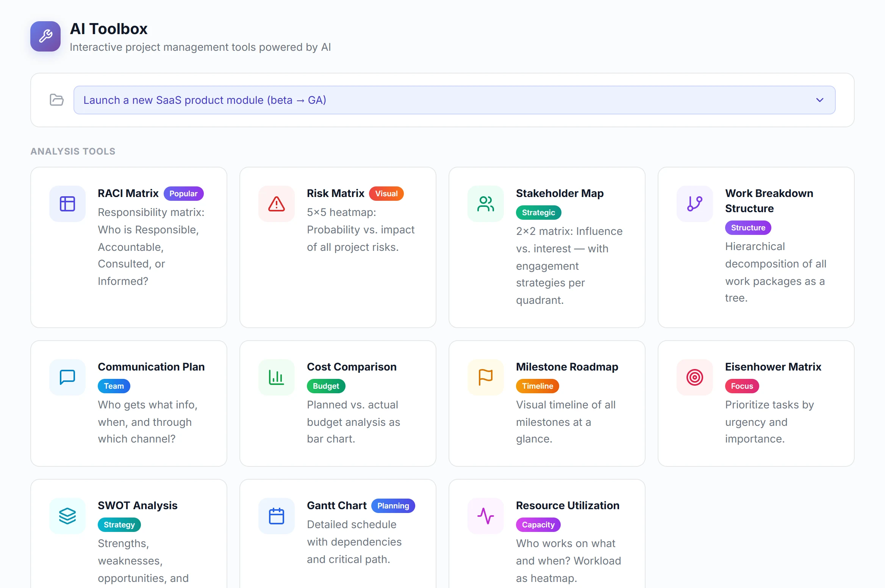885x588 pixels.
Task: Select the Resource Utilization card title
Action: click(568, 505)
